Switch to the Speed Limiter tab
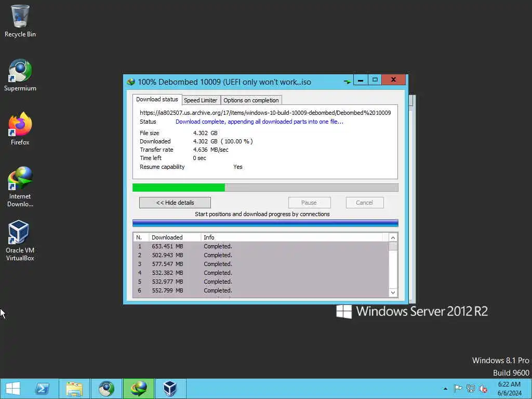This screenshot has height=399, width=532. 200,100
